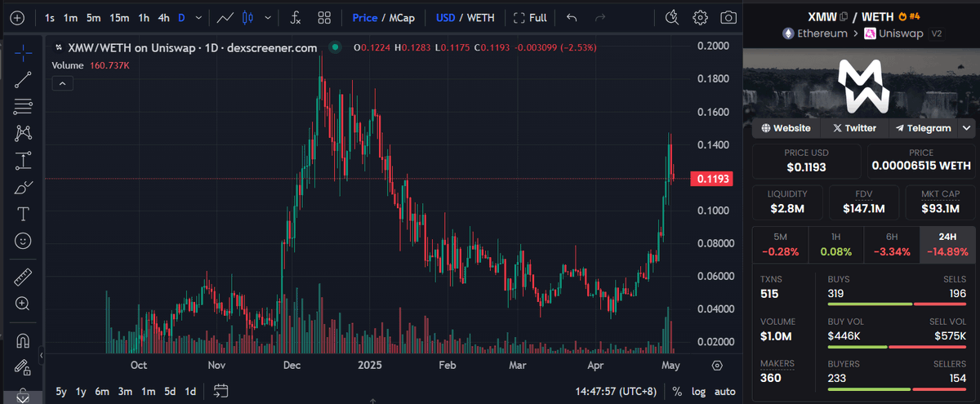Take a chart snapshot with camera icon

click(x=728, y=17)
